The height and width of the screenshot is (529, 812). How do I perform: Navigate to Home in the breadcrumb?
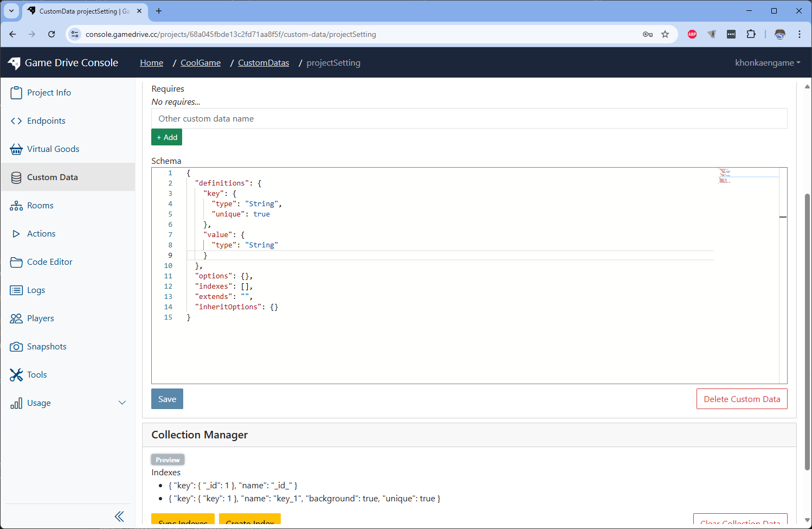coord(151,62)
